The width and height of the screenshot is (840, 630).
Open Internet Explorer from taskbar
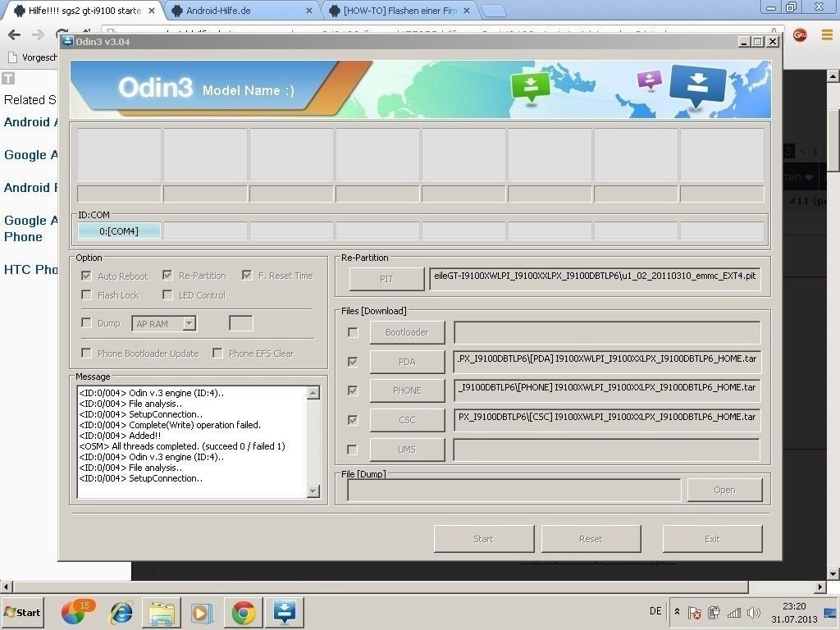[x=121, y=612]
